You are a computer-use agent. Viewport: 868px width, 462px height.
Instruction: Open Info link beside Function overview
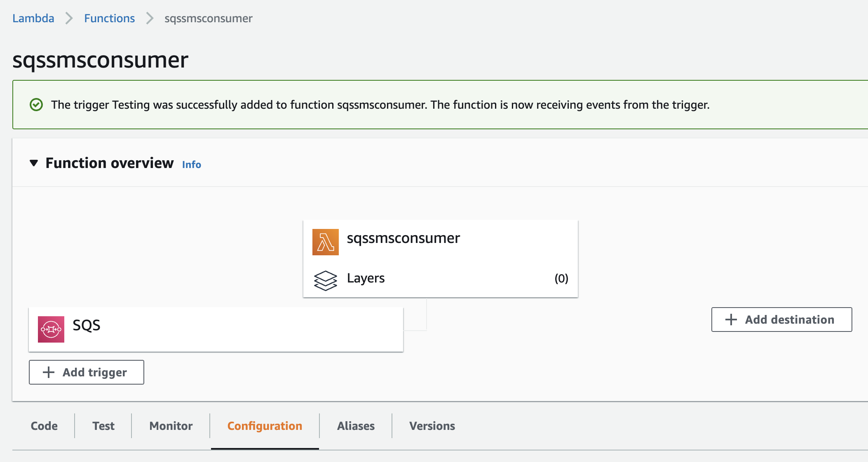coord(192,164)
